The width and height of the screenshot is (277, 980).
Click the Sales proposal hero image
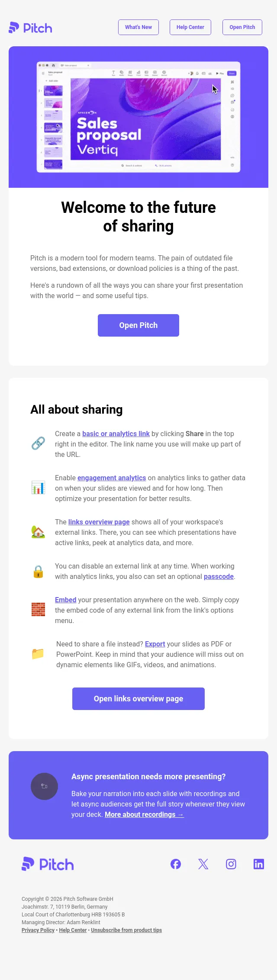click(x=138, y=117)
